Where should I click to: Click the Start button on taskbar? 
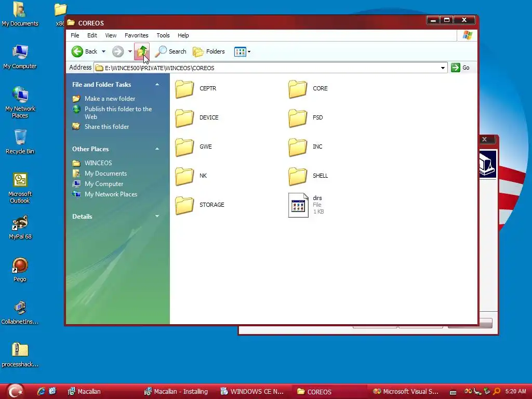click(15, 392)
